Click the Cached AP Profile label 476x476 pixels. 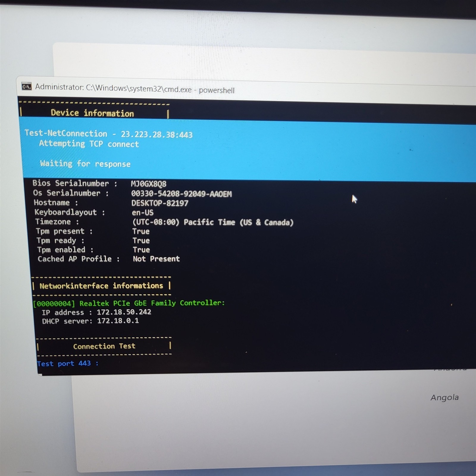[79, 259]
